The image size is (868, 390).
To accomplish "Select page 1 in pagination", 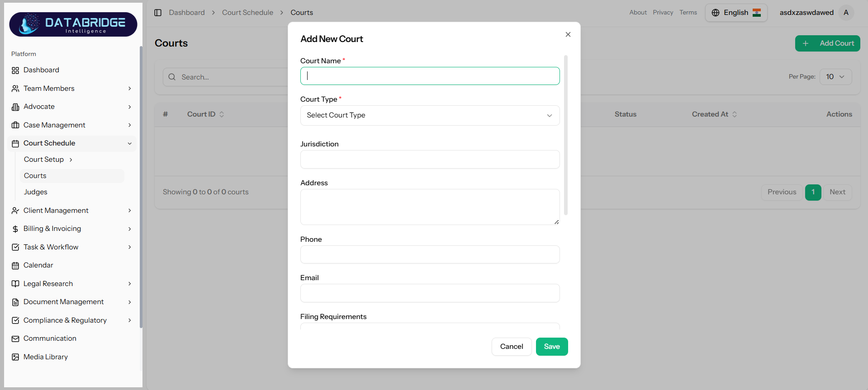I will point(813,192).
